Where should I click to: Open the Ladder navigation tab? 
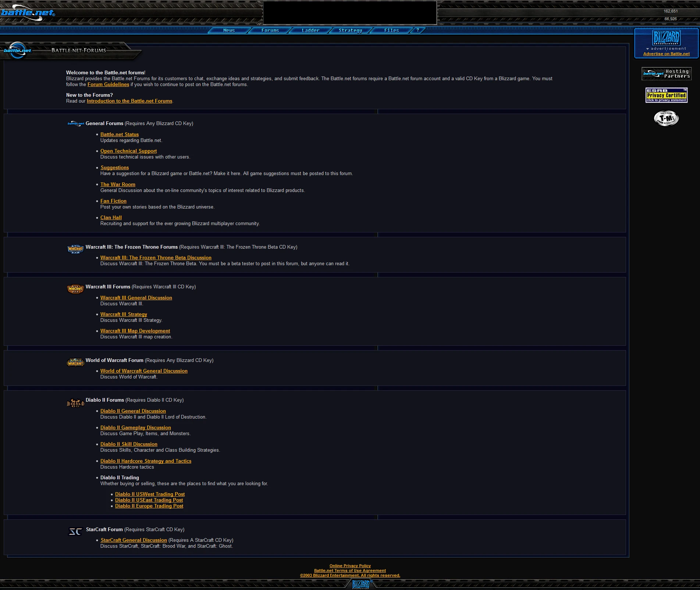[x=311, y=31]
